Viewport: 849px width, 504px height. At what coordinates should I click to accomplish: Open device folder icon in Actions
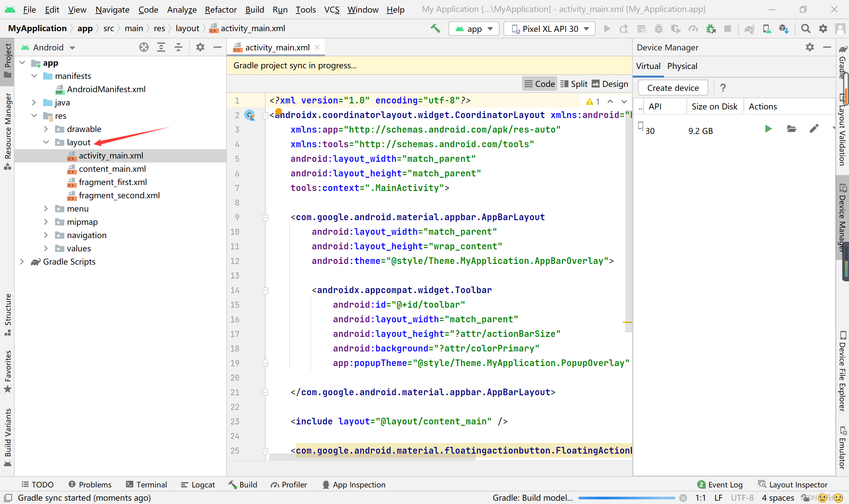[x=791, y=129]
